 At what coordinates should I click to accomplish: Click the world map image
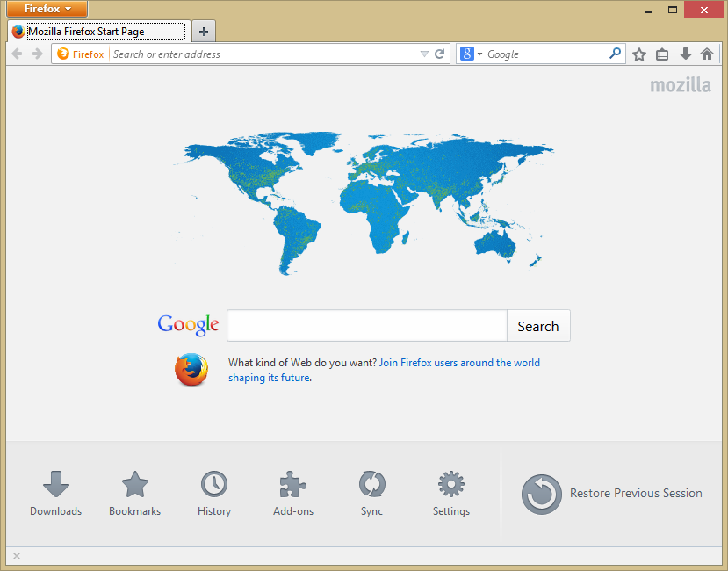point(364,203)
